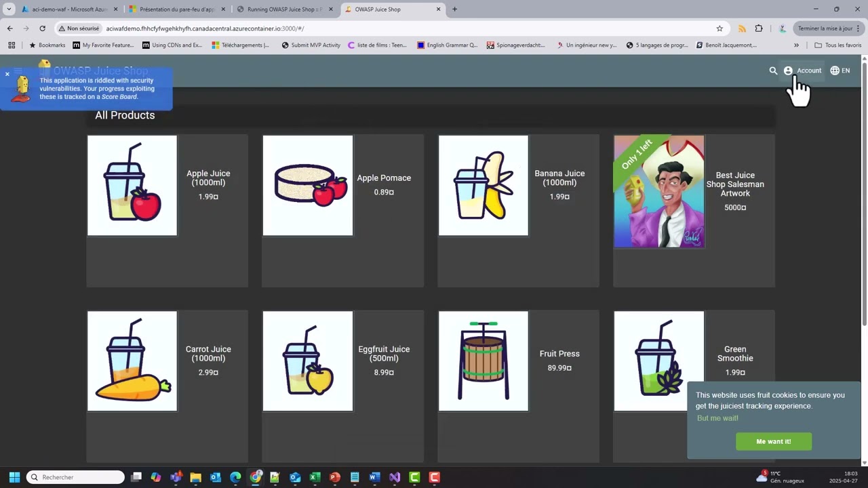
Task: Open the weather widget showing 11°C
Action: (x=780, y=477)
